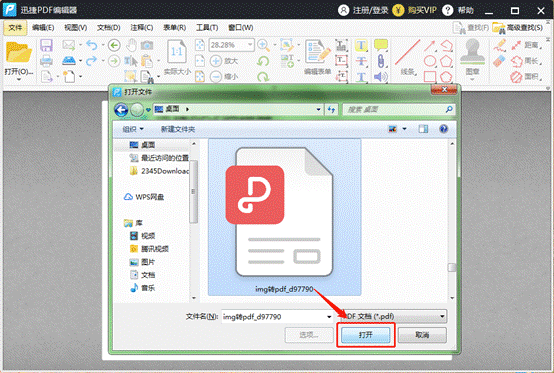Open the Document(D) menu
Image resolution: width=554 pixels, height=373 pixels.
tap(109, 28)
